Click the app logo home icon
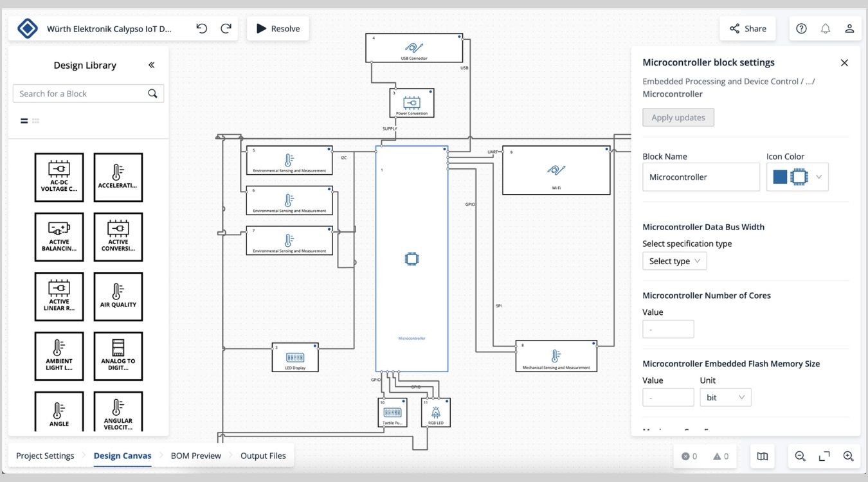Viewport: 868px width, 482px height. click(x=28, y=29)
